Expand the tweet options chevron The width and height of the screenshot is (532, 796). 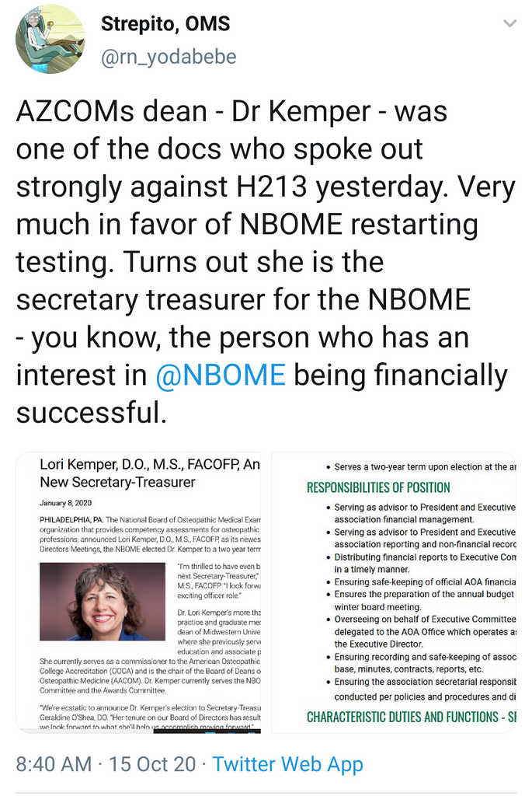509,24
